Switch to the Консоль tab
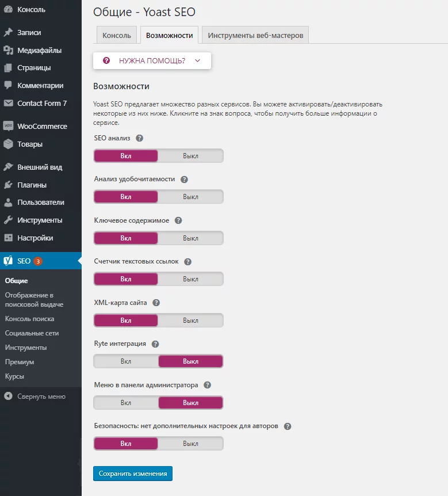 pos(116,35)
